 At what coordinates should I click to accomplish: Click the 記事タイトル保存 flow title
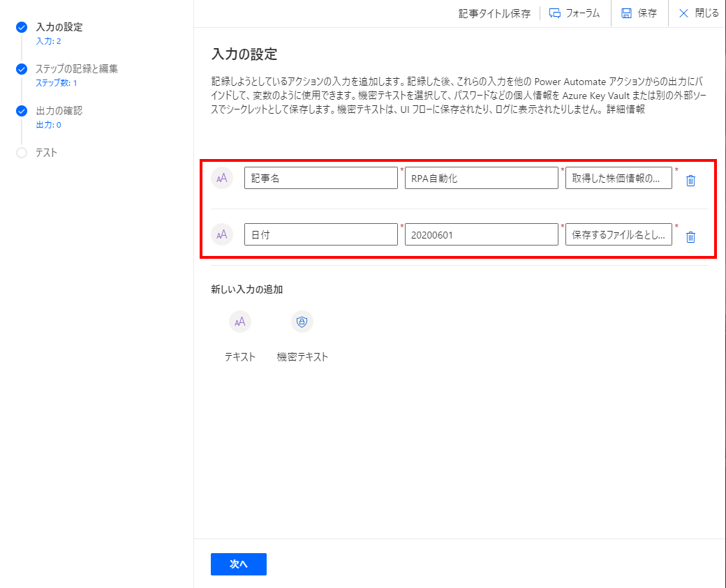pyautogui.click(x=494, y=13)
